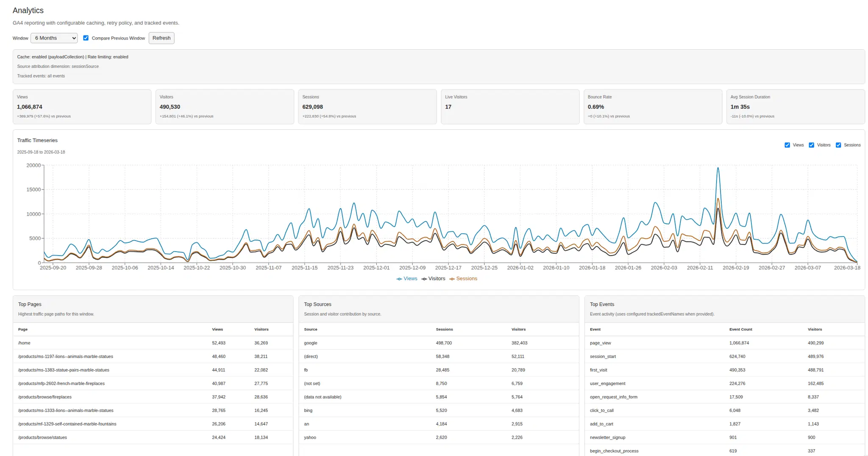Click the newsletter_signup event row
868x456 pixels.
pos(608,437)
